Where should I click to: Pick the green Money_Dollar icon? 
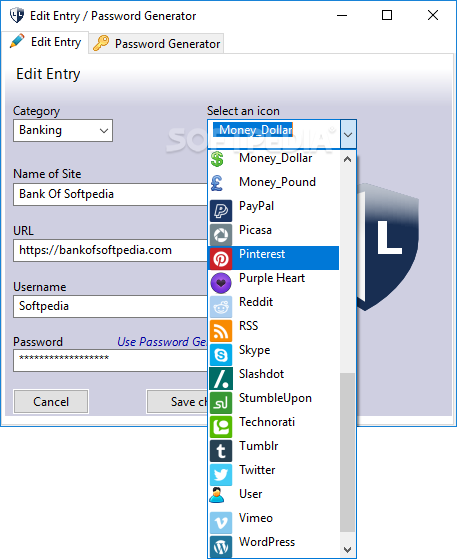pyautogui.click(x=217, y=159)
